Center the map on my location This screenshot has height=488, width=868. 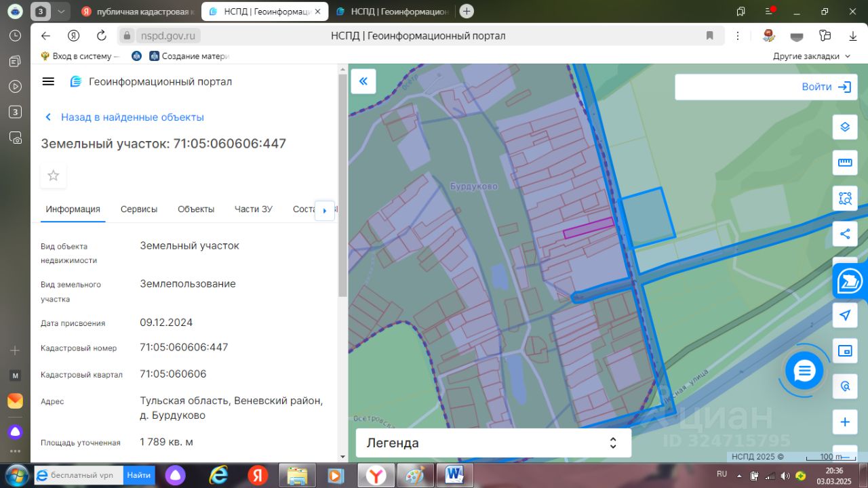click(x=845, y=315)
